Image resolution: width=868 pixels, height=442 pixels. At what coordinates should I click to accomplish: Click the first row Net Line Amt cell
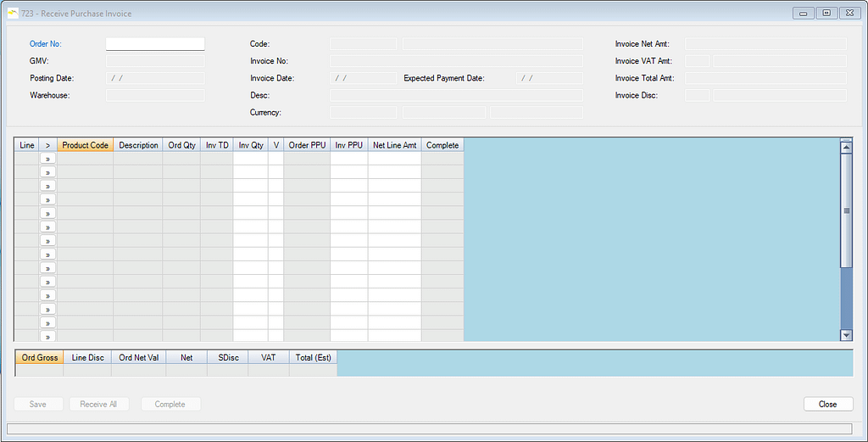coord(394,159)
